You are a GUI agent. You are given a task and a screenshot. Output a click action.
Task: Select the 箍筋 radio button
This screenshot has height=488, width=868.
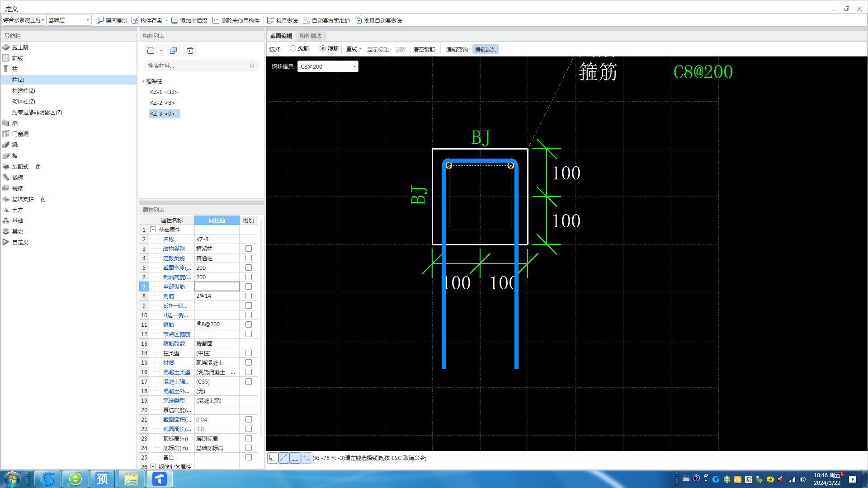(323, 48)
